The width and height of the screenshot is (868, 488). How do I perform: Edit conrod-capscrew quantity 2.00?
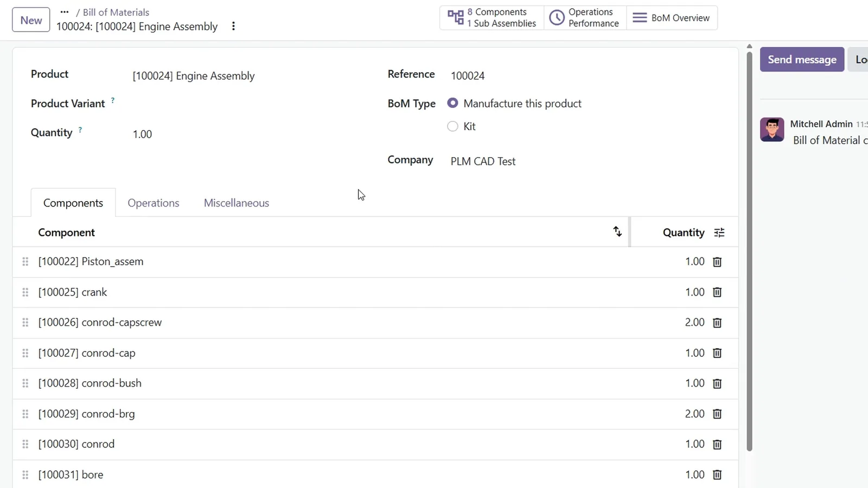(694, 323)
